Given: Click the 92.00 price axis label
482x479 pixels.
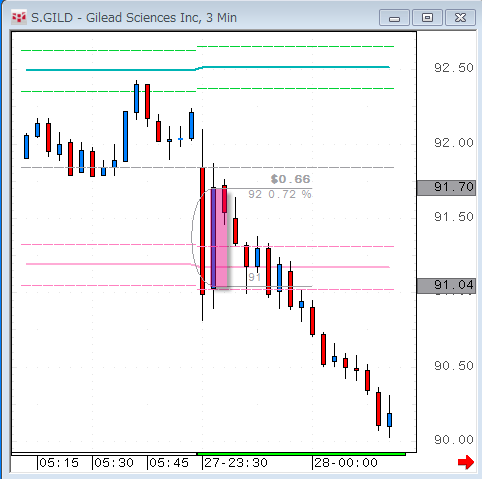Looking at the screenshot, I should point(454,143).
